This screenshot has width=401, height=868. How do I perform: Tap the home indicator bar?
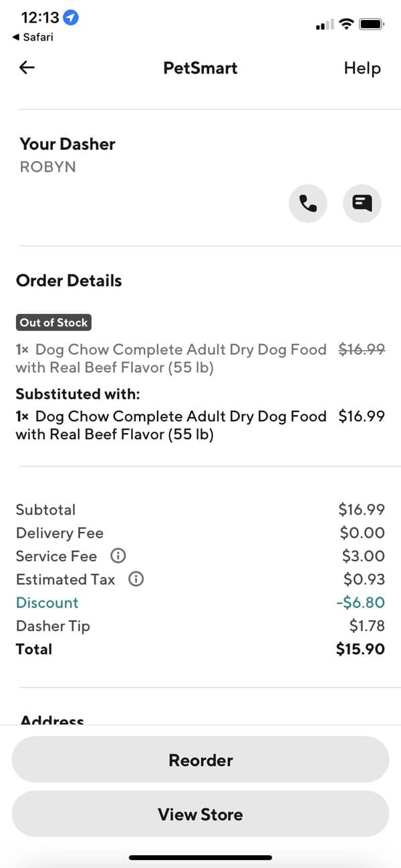(200, 857)
